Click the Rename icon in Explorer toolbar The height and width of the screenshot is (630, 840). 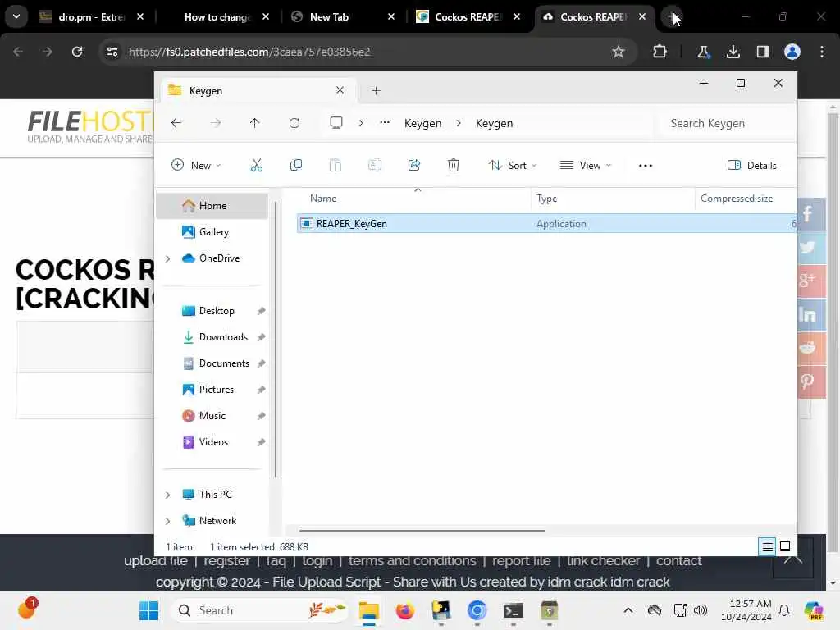[374, 165]
